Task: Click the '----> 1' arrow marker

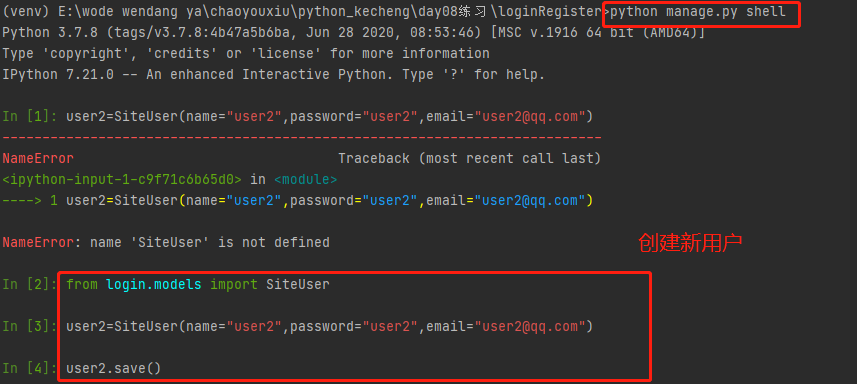Action: click(30, 200)
